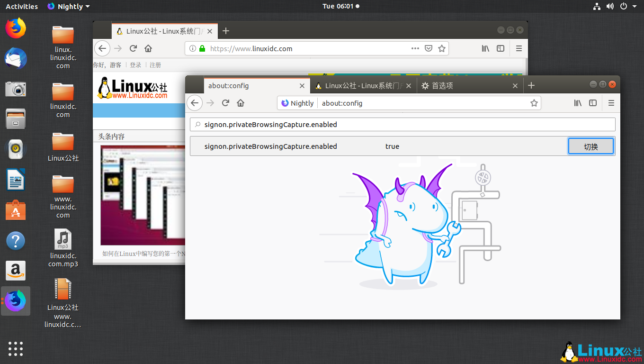644x364 pixels.
Task: Go home in rear Firefox window
Action: 148,48
